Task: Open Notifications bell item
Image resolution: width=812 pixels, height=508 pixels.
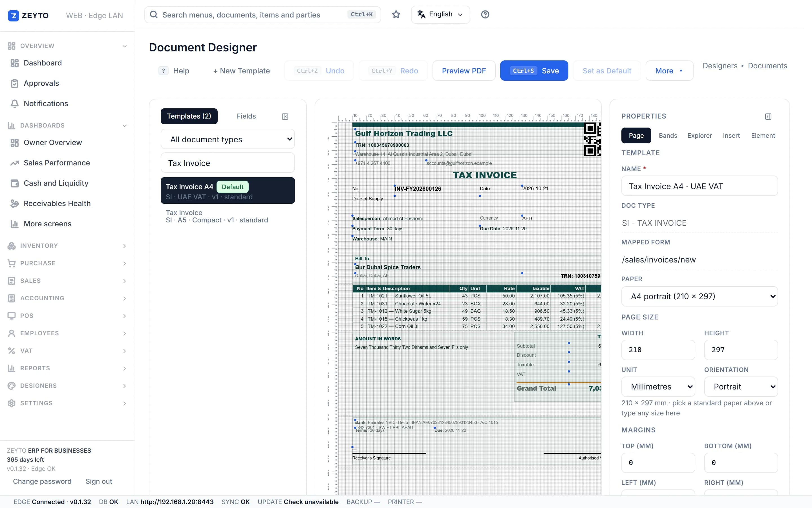Action: (x=46, y=104)
